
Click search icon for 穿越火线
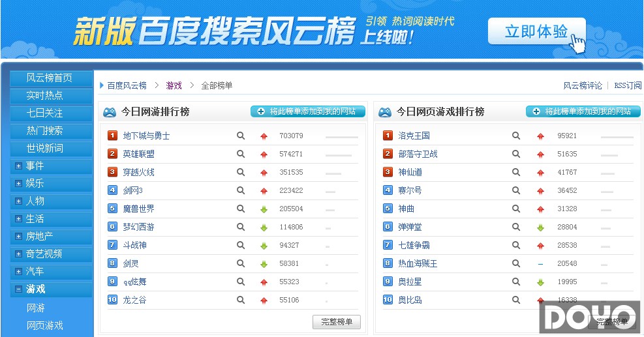point(241,172)
